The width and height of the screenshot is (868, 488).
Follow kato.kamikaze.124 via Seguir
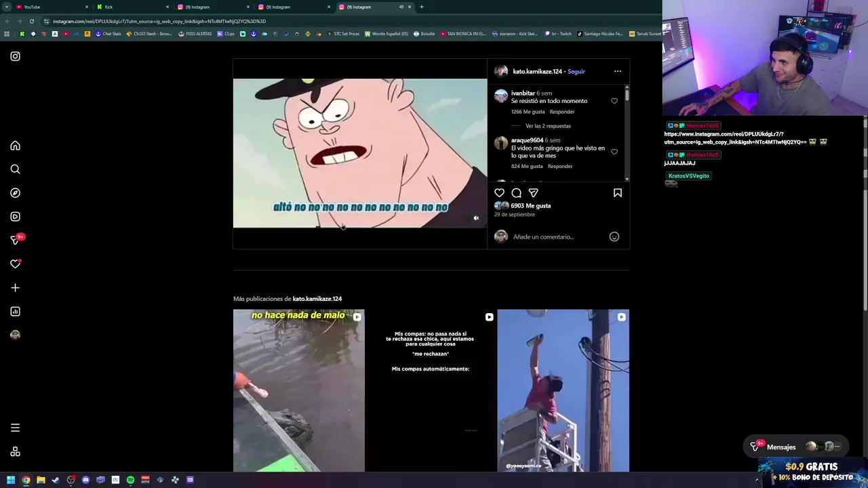pyautogui.click(x=576, y=71)
